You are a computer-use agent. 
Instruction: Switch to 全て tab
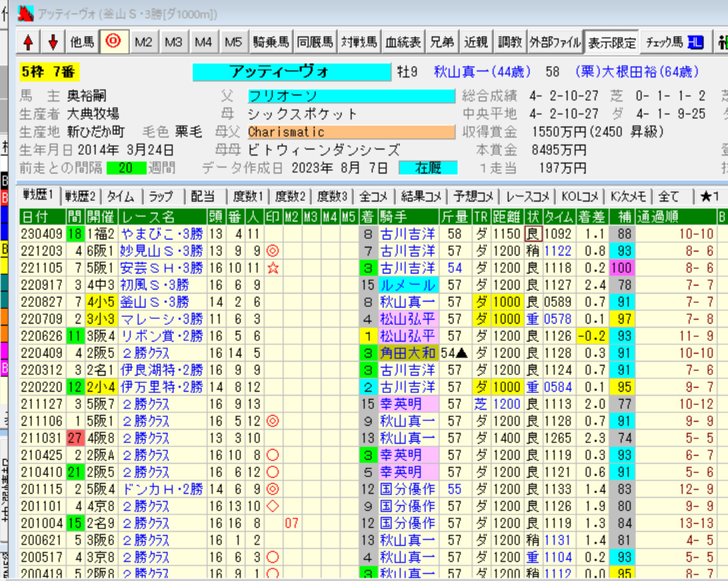(x=669, y=197)
